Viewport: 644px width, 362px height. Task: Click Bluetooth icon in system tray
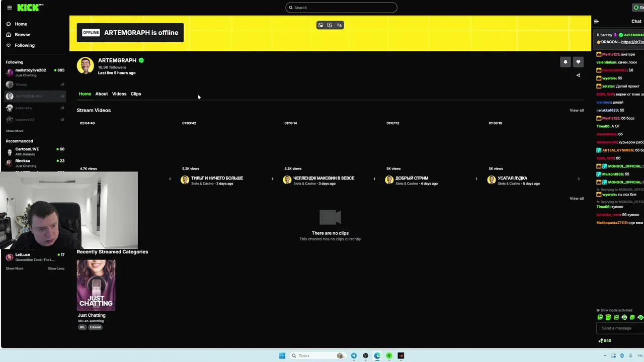point(622,356)
